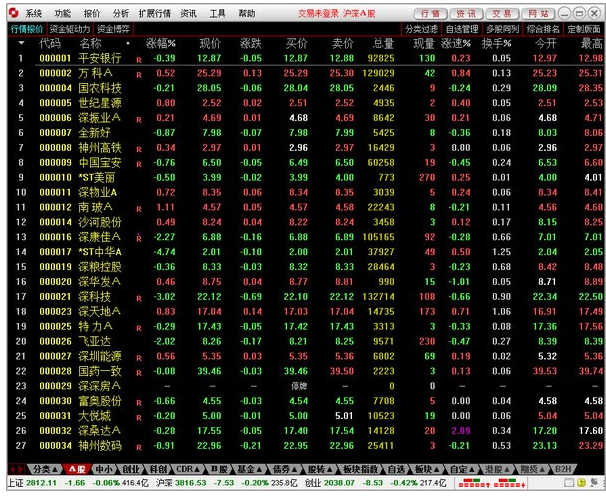Open the column header dropdown triangle
Screen dimensions: 606x499
click(21, 43)
